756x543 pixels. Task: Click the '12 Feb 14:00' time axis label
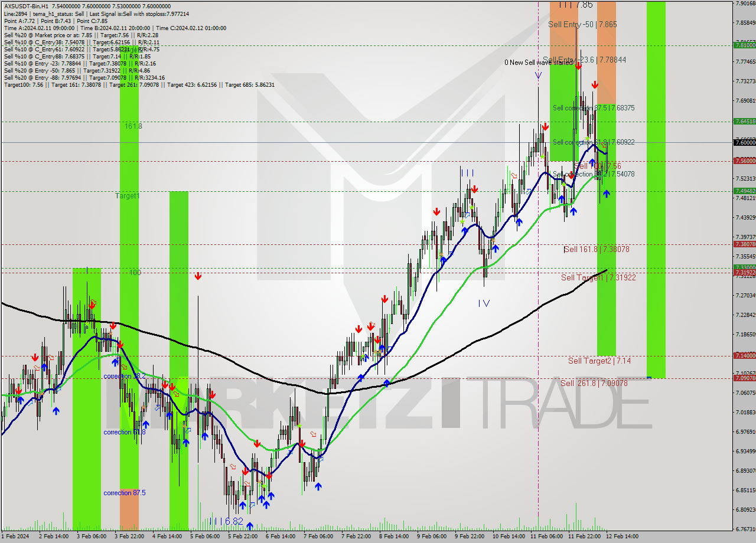pyautogui.click(x=622, y=537)
